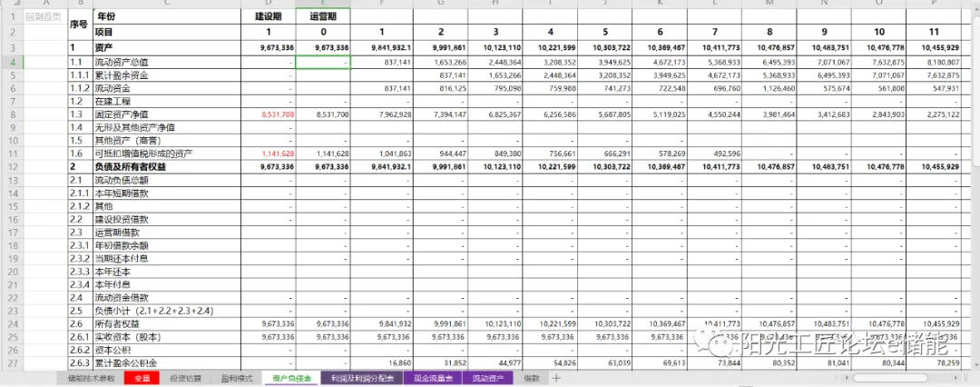The image size is (980, 387).
Task: Click the 项目 header cell
Action: (166, 32)
